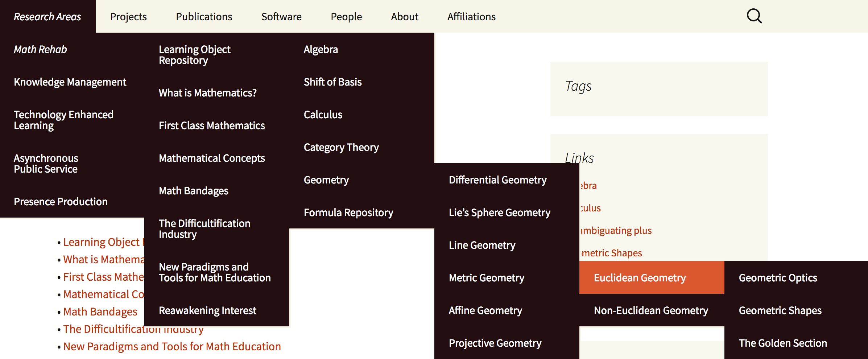This screenshot has height=359, width=868.
Task: Choose Projective Geometry from the submenu
Action: pos(495,343)
